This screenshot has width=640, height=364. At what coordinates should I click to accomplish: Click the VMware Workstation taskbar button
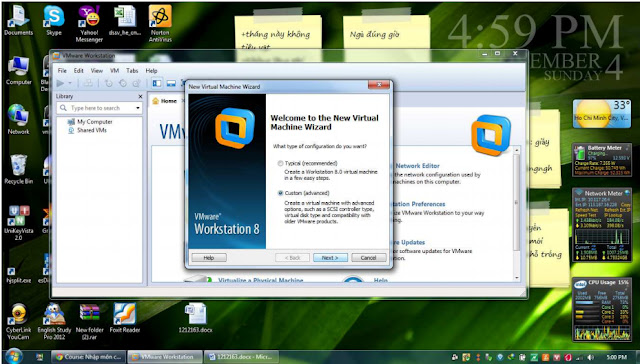(165, 357)
